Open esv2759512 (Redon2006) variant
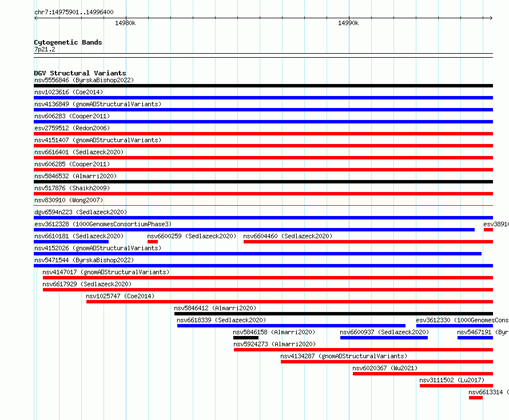 click(72, 128)
